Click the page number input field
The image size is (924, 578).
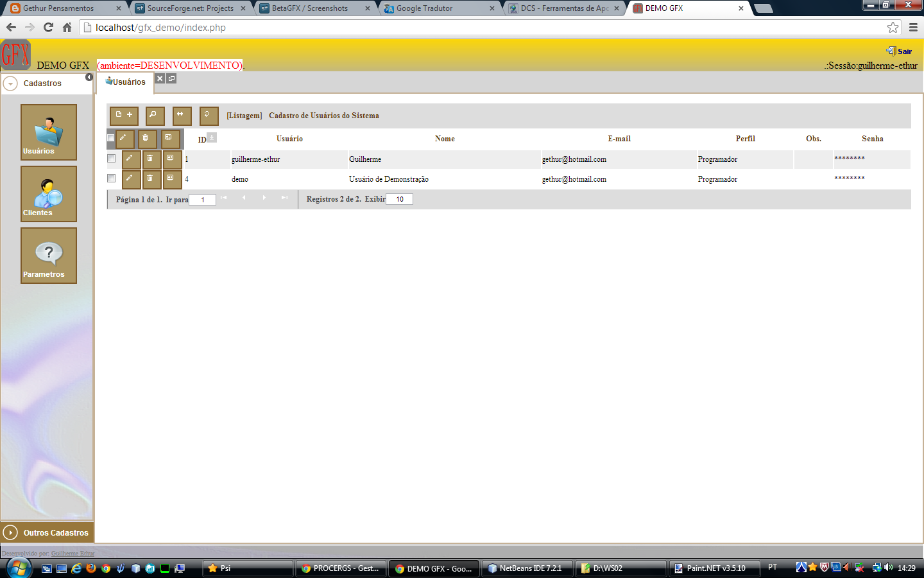tap(202, 200)
